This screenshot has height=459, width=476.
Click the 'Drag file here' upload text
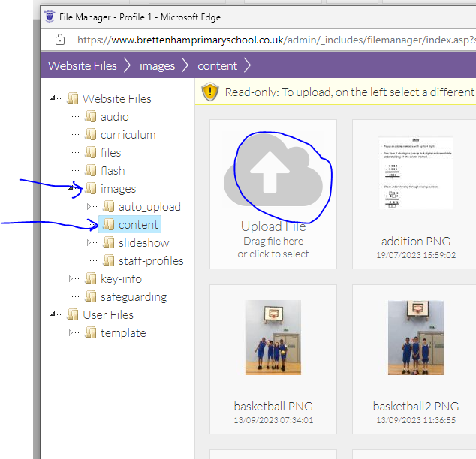[x=273, y=241]
